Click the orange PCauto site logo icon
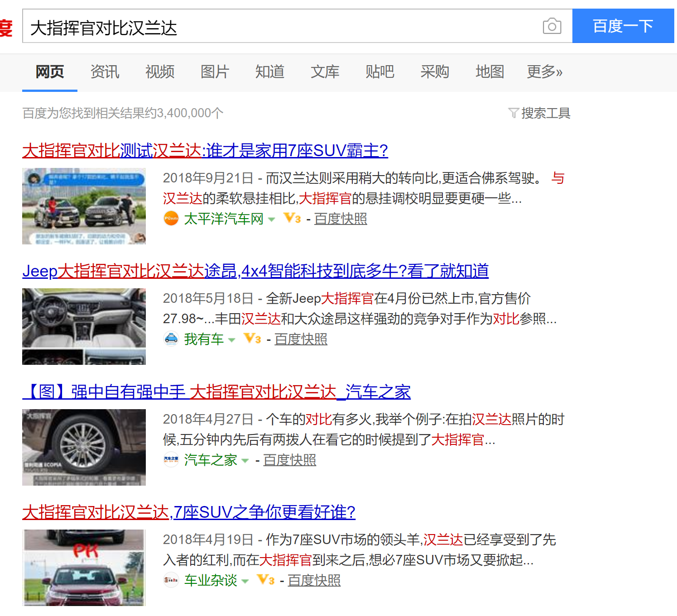Screen dimensions: 677x616 171,219
